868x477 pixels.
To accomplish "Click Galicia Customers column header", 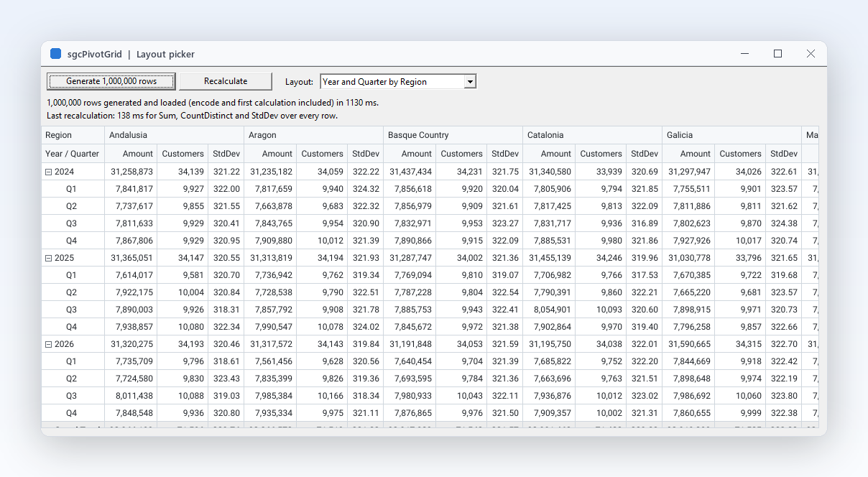I will click(x=740, y=153).
